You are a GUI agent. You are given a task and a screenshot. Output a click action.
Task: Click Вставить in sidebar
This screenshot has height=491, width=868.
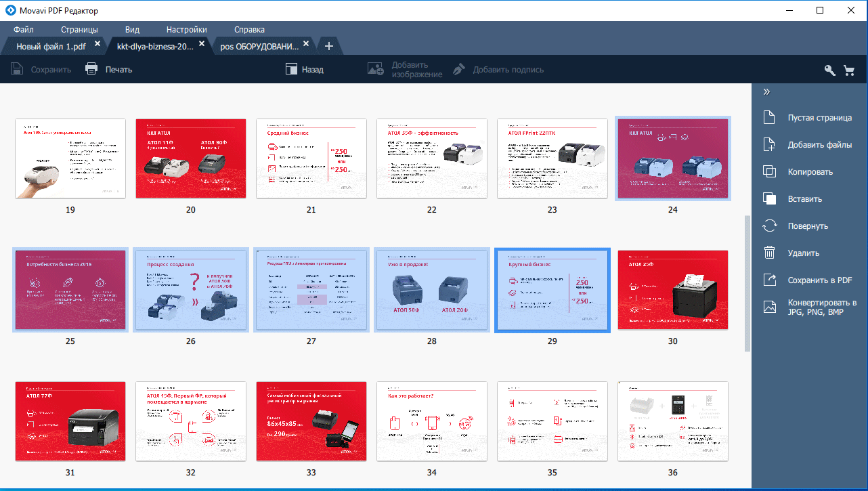(805, 199)
